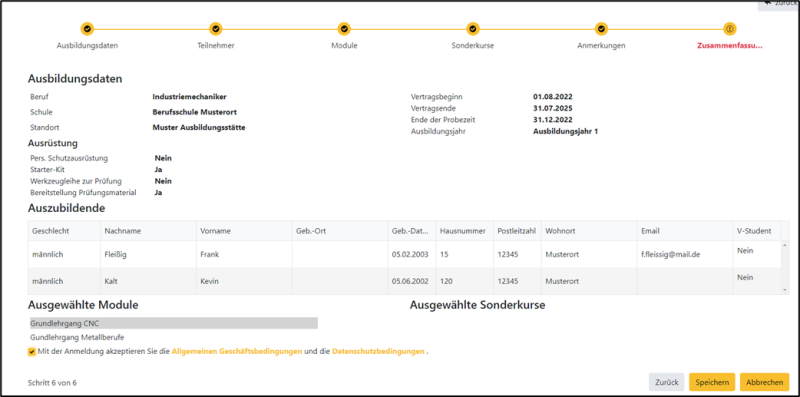Go to the Teilnehmer step label
This screenshot has width=800, height=397.
pyautogui.click(x=216, y=45)
